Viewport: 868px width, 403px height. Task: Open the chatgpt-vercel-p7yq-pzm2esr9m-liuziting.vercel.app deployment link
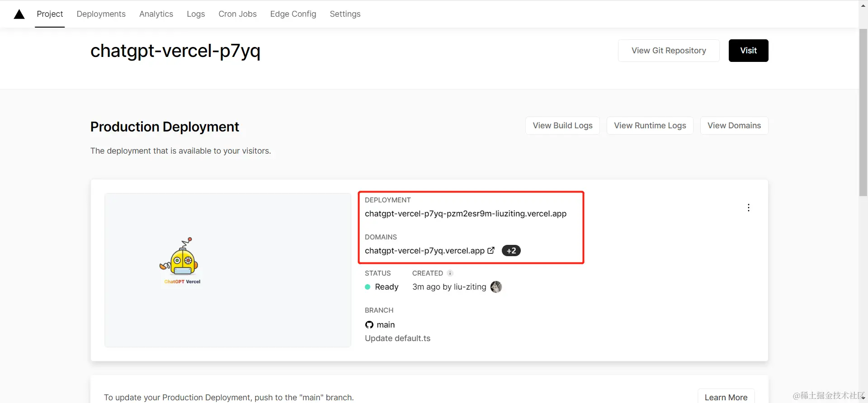466,214
